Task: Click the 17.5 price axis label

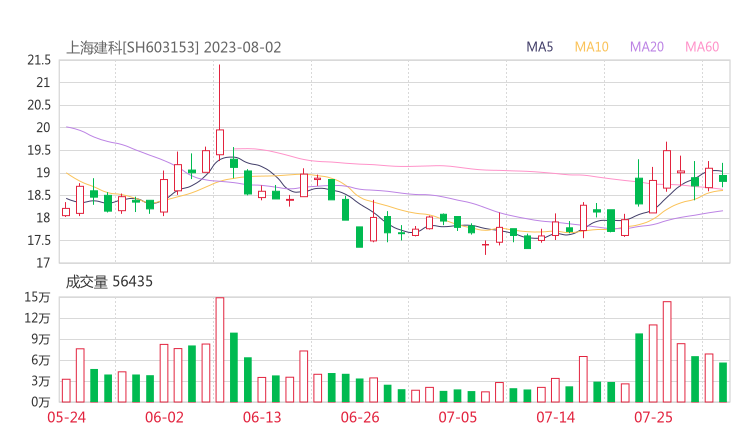Action: [39, 241]
